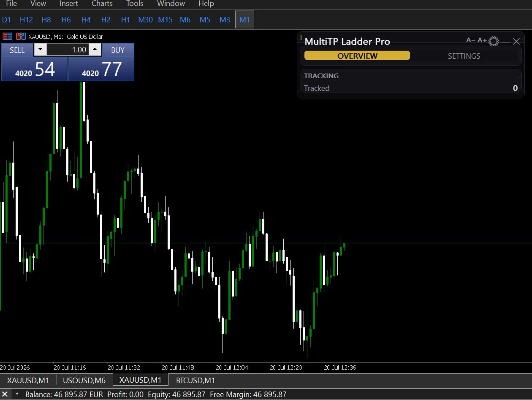Select the M1 timeframe button
Image resolution: width=532 pixels, height=400 pixels.
click(x=244, y=19)
